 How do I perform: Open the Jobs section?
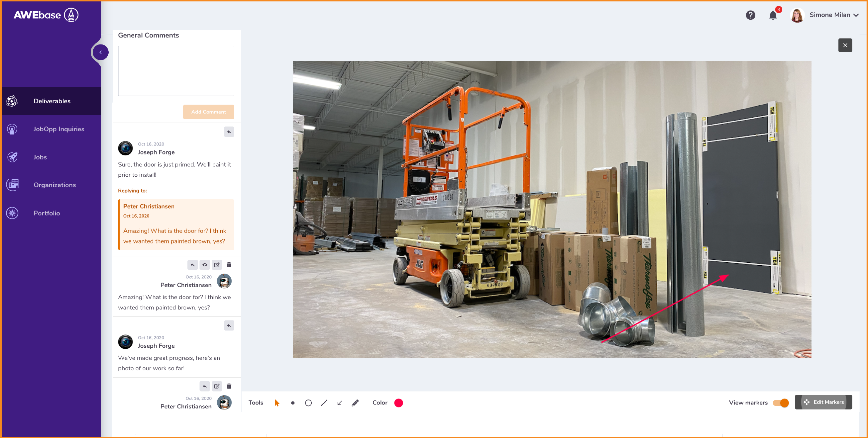pyautogui.click(x=40, y=157)
